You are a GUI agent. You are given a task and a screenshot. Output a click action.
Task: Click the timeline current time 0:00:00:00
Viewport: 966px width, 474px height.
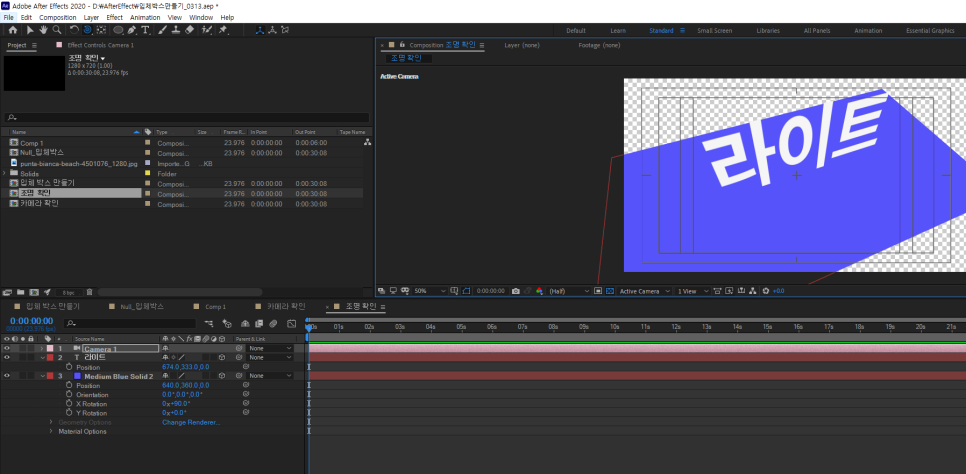pyautogui.click(x=31, y=321)
